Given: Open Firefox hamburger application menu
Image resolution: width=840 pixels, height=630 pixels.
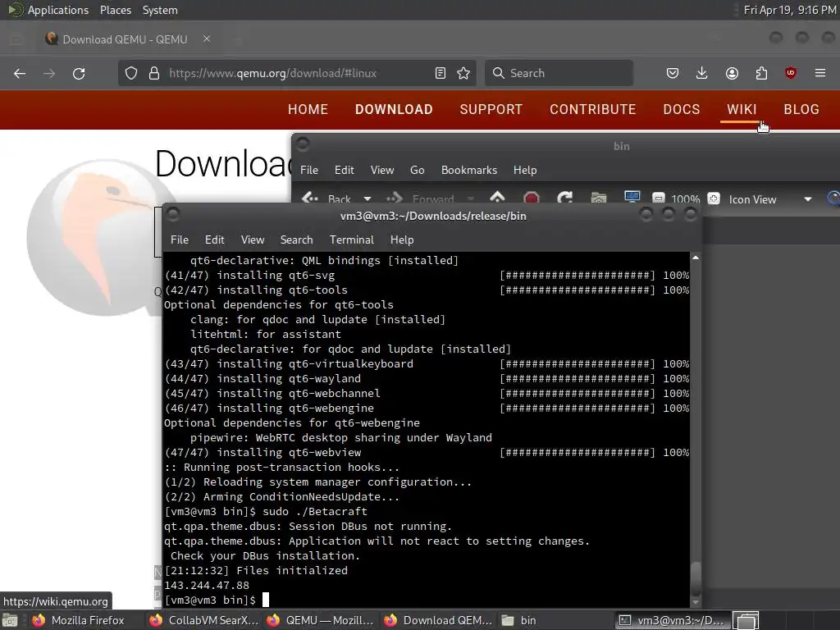Looking at the screenshot, I should click(820, 73).
